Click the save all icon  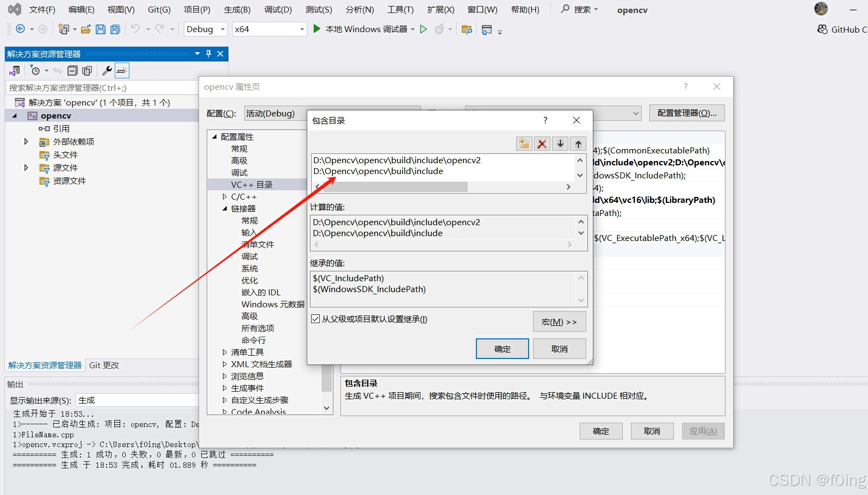point(115,29)
